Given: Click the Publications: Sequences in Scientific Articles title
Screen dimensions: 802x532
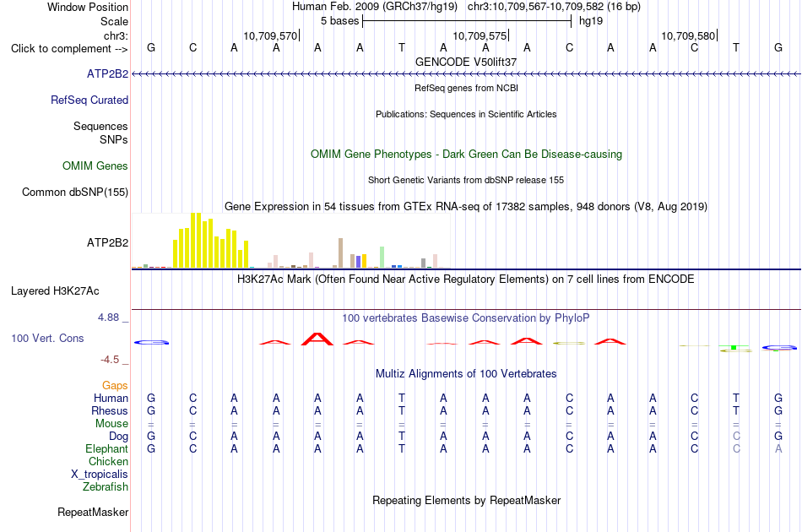Looking at the screenshot, I should 466,114.
